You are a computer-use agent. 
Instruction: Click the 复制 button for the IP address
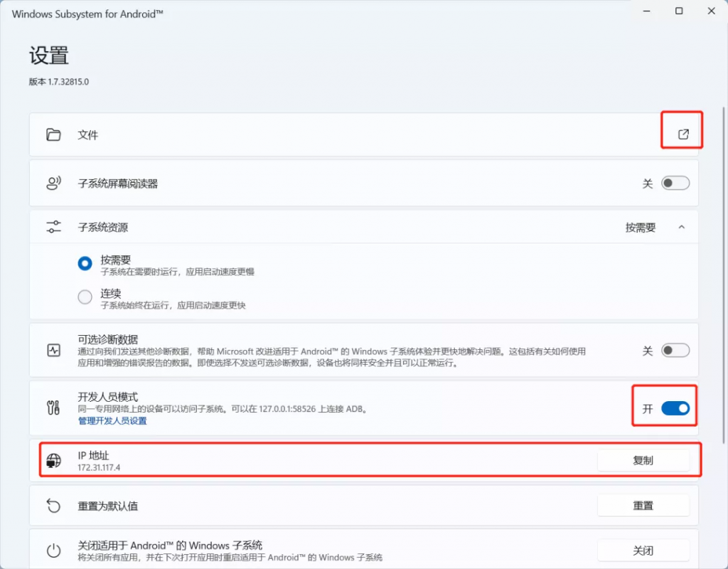(643, 460)
